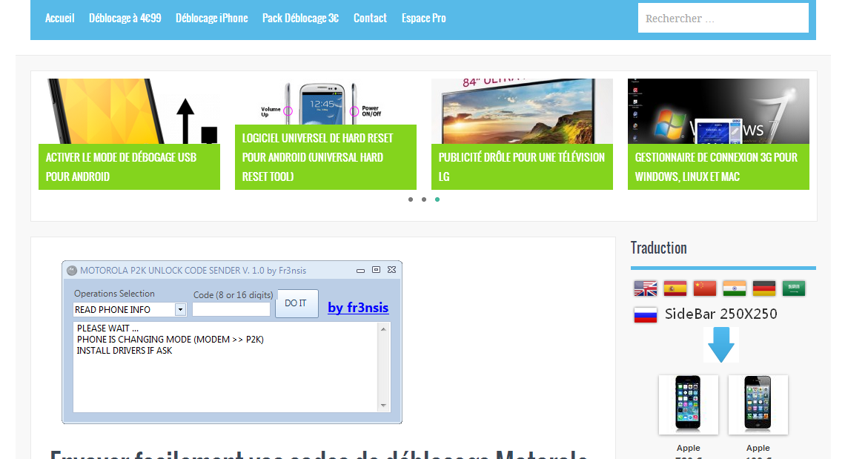Image resolution: width=868 pixels, height=459 pixels.
Task: Translate page with Spanish flag
Action: [x=675, y=288]
